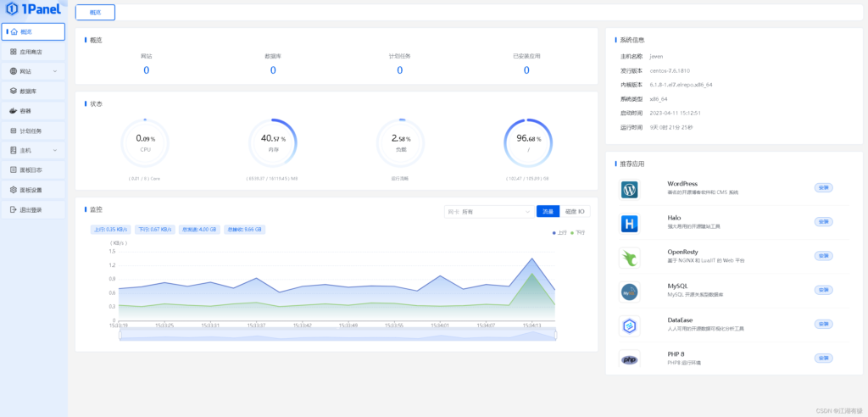Click 安装 button for WordPress
The width and height of the screenshot is (868, 417).
click(823, 187)
